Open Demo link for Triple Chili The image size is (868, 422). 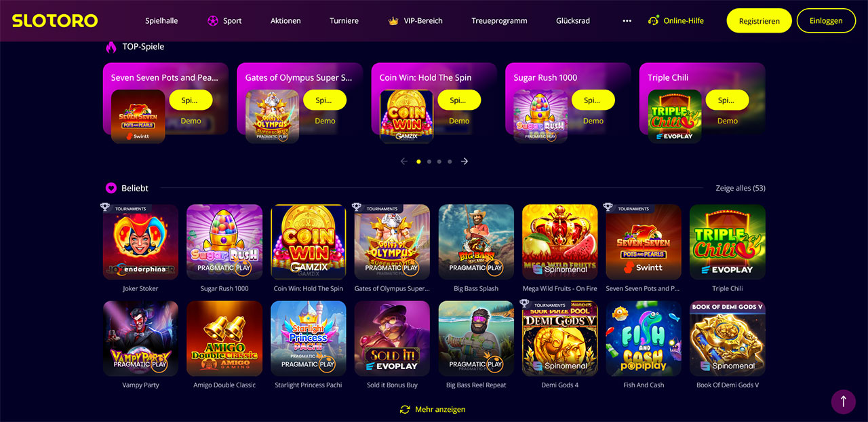[728, 121]
